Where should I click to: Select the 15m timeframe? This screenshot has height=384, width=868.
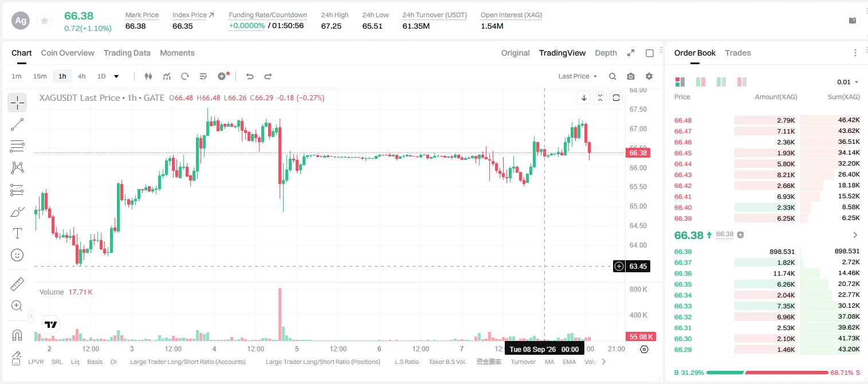40,76
